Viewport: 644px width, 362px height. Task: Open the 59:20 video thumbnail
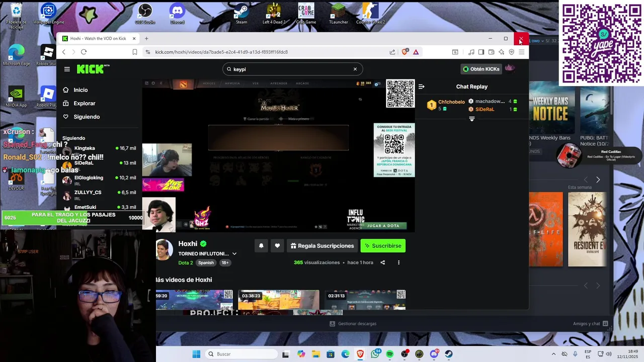click(x=194, y=300)
